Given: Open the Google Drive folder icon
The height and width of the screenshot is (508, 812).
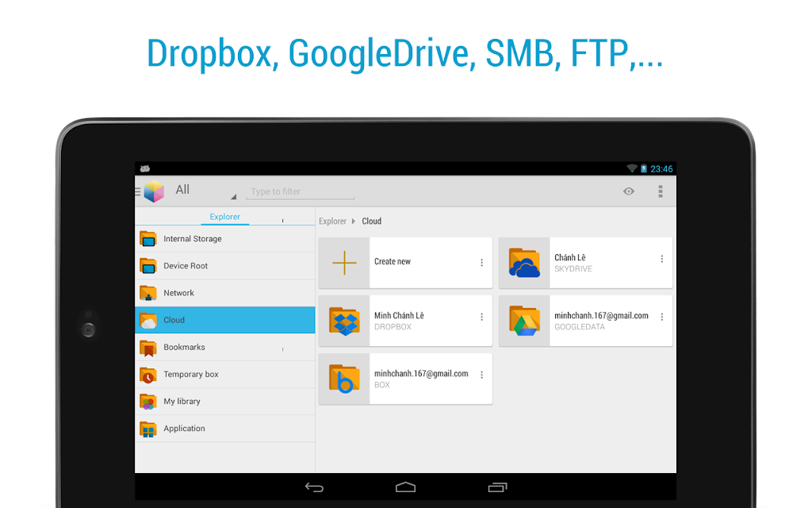Looking at the screenshot, I should (524, 321).
